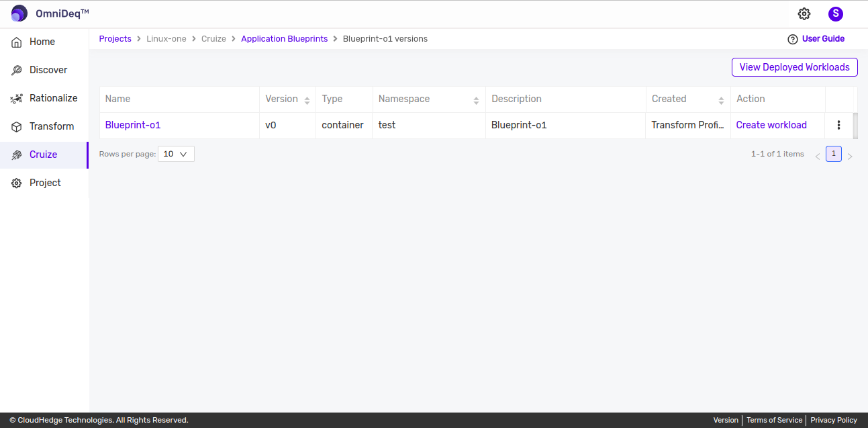Viewport: 868px width, 428px height.
Task: Click the Name column header
Action: tap(179, 99)
